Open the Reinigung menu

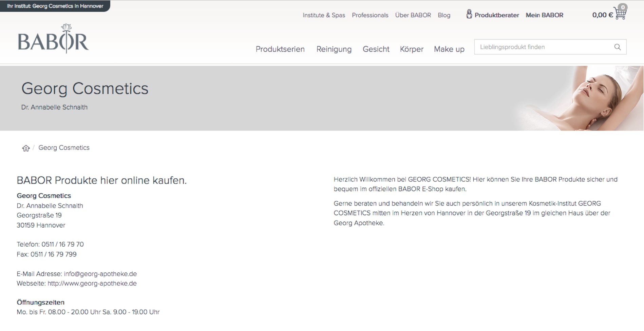pos(334,49)
